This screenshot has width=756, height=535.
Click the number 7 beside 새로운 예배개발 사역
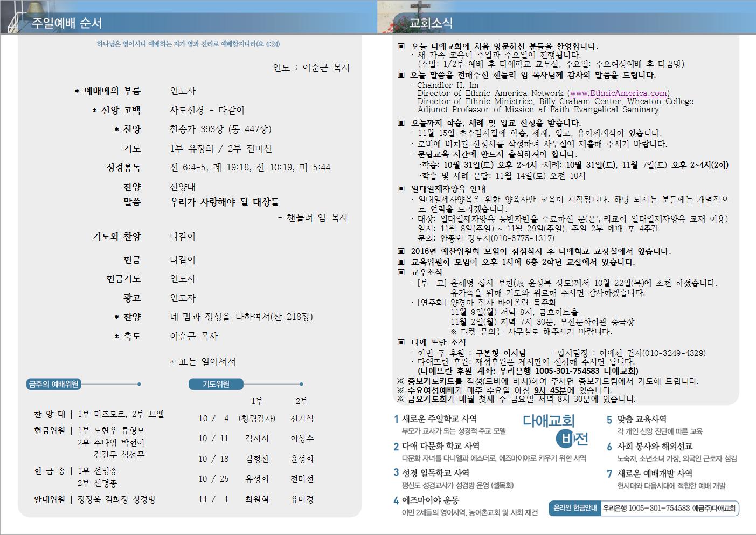[x=609, y=474]
